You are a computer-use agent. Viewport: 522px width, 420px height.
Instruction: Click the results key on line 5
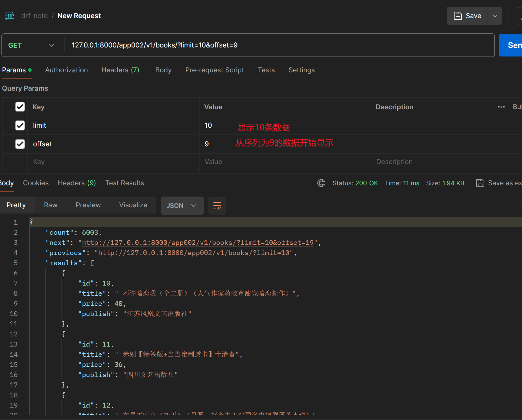pyautogui.click(x=64, y=263)
